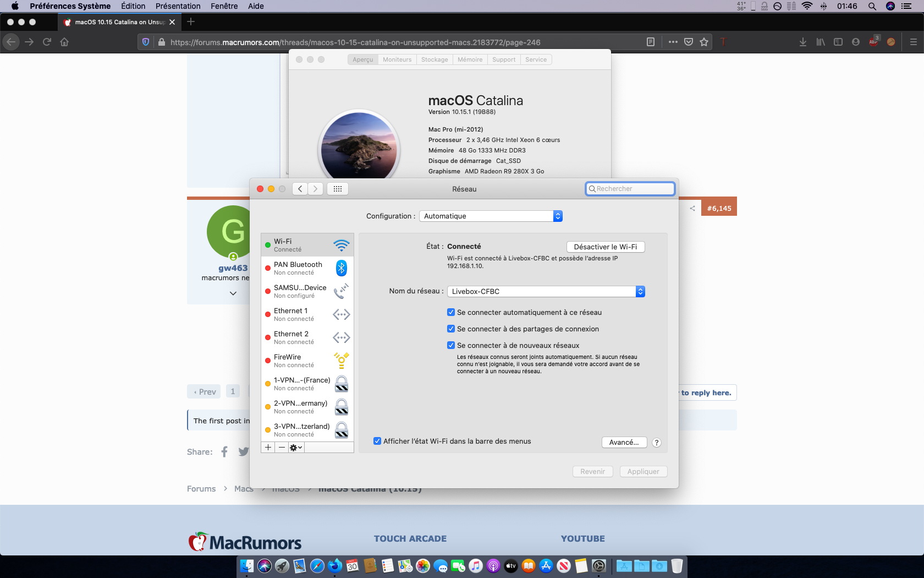Click post number #6,145 link
The image size is (924, 578).
tap(719, 208)
